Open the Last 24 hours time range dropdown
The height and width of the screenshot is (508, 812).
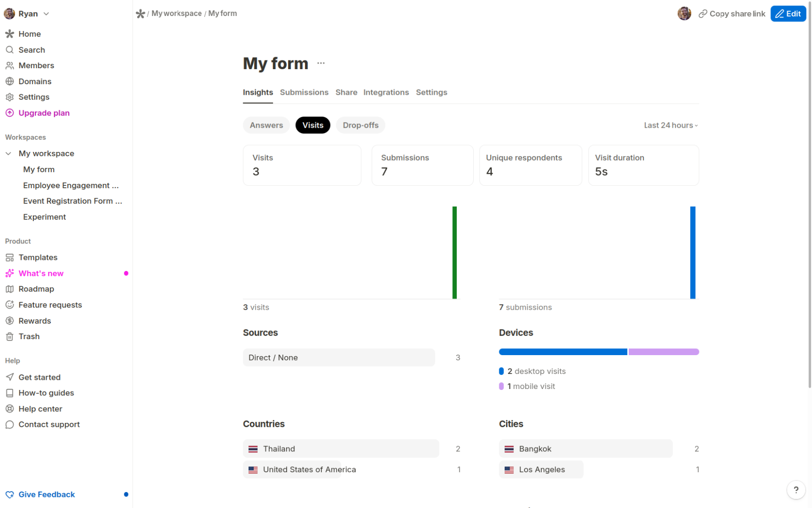pyautogui.click(x=671, y=125)
